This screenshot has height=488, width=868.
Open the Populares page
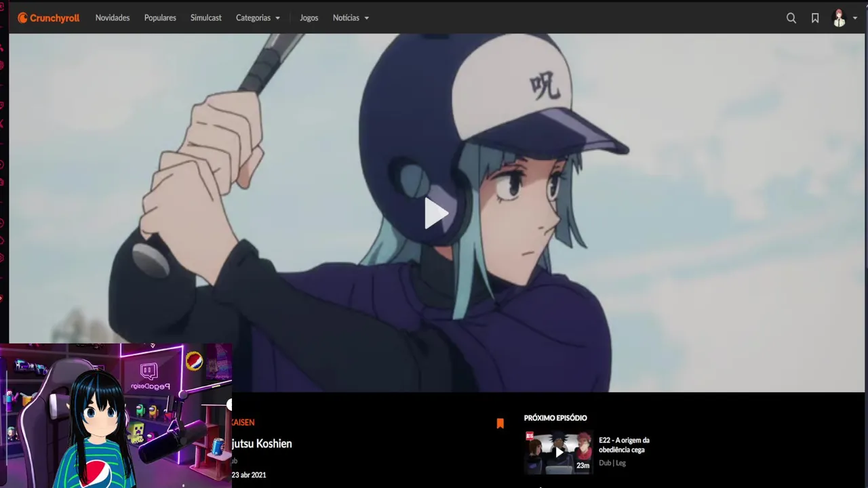click(160, 18)
